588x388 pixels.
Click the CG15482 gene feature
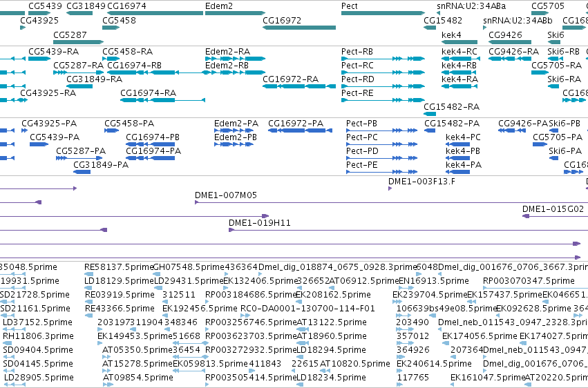click(430, 28)
